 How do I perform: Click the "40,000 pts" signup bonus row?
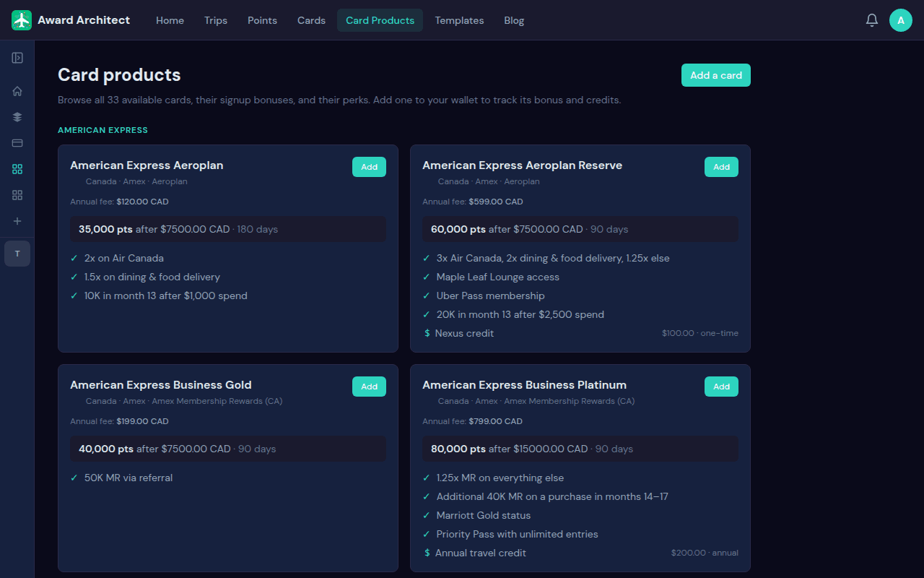228,449
